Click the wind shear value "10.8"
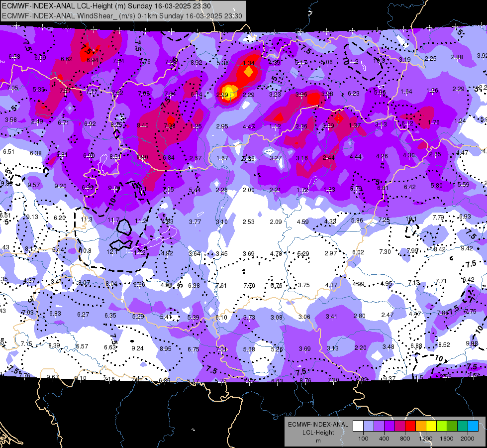Viewport: 487px width, 448px height. point(86,251)
